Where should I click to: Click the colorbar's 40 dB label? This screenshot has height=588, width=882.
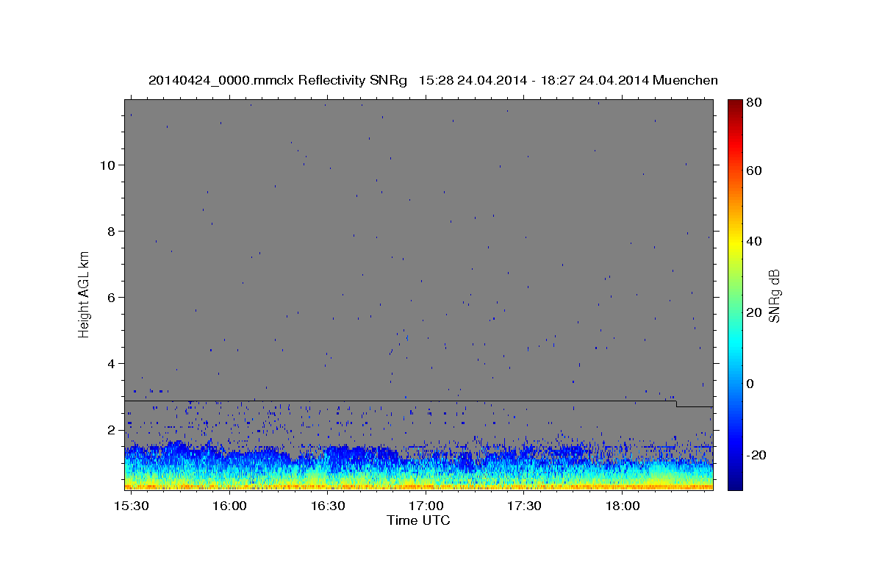click(755, 241)
